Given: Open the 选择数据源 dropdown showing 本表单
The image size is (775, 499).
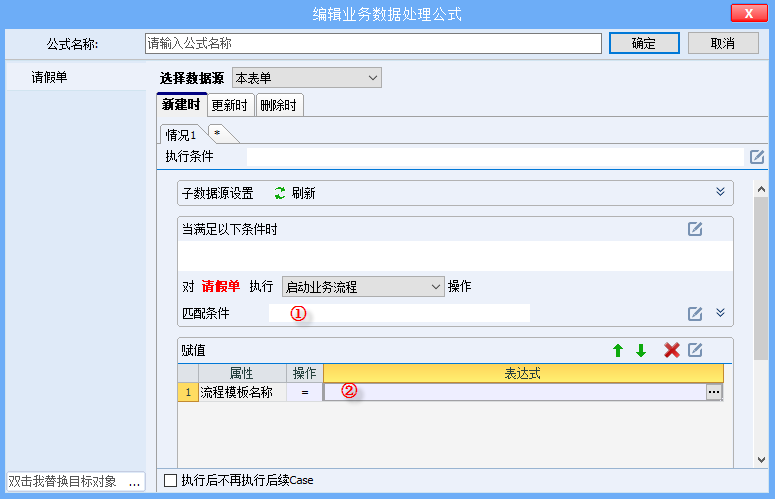Looking at the screenshot, I should click(x=306, y=78).
